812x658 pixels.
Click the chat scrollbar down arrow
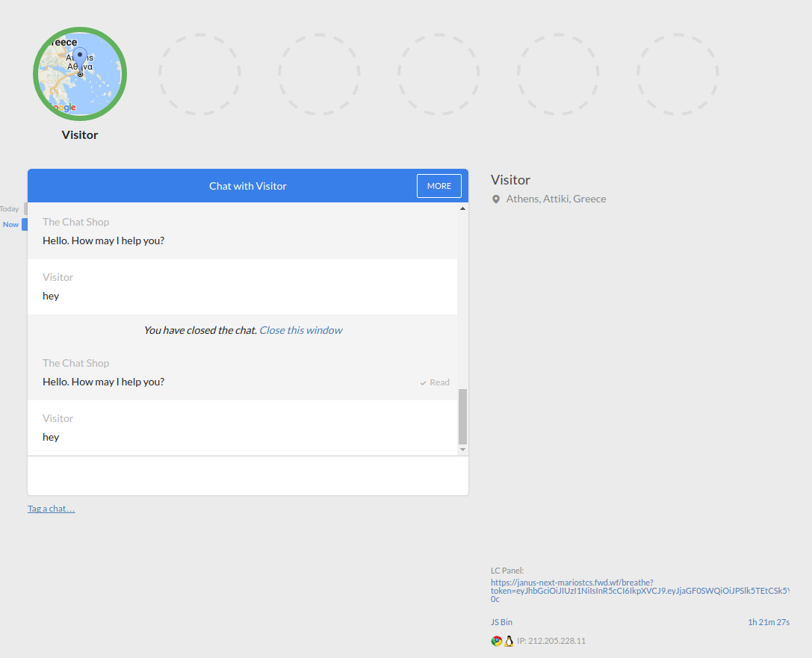coord(462,450)
